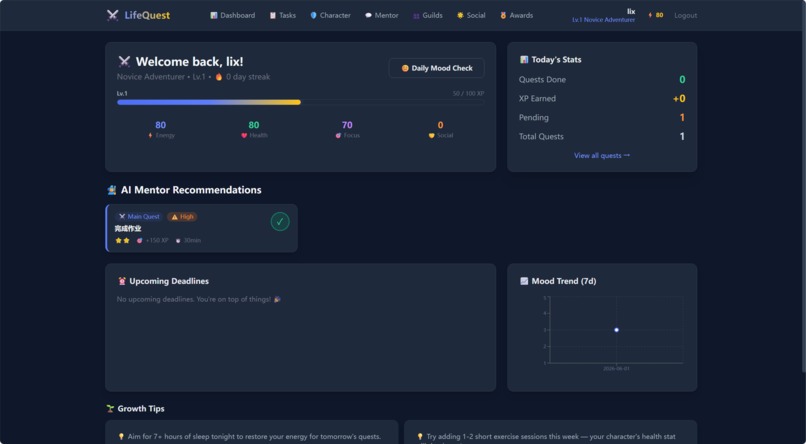Image resolution: width=806 pixels, height=444 pixels.
Task: Click the Logout link
Action: (x=686, y=15)
